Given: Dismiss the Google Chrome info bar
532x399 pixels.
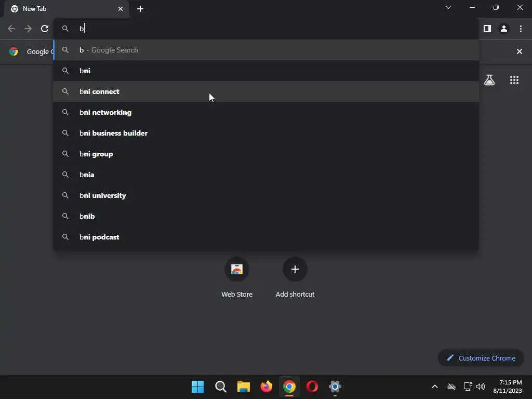Looking at the screenshot, I should click(519, 51).
